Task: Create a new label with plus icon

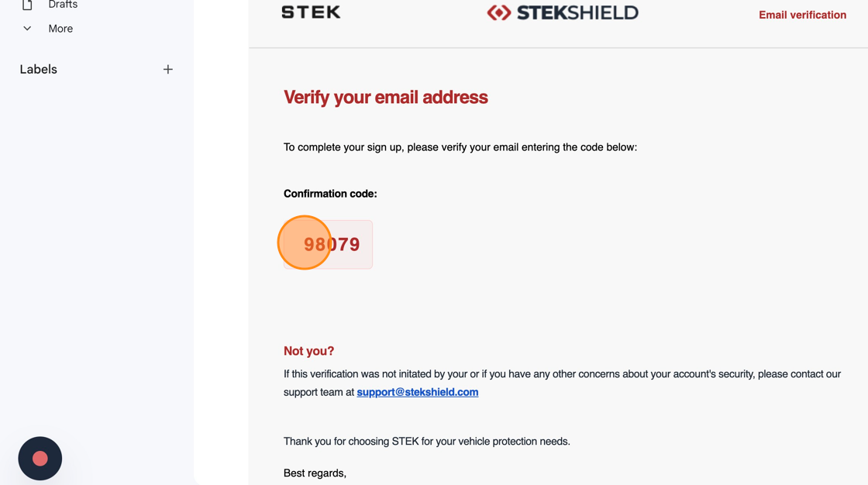Action: 167,70
